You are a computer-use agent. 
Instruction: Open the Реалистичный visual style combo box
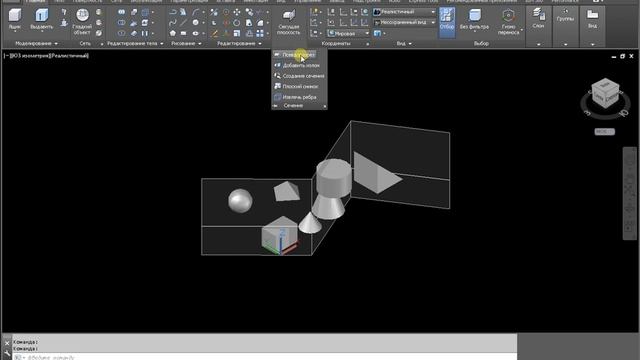tap(404, 12)
